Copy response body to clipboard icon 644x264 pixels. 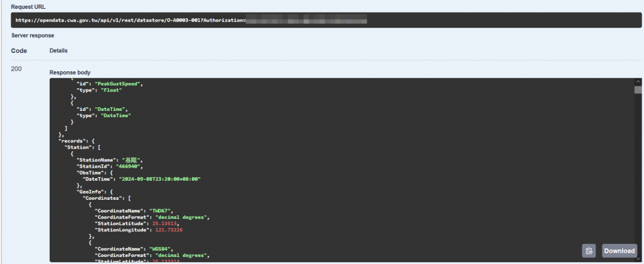click(589, 250)
